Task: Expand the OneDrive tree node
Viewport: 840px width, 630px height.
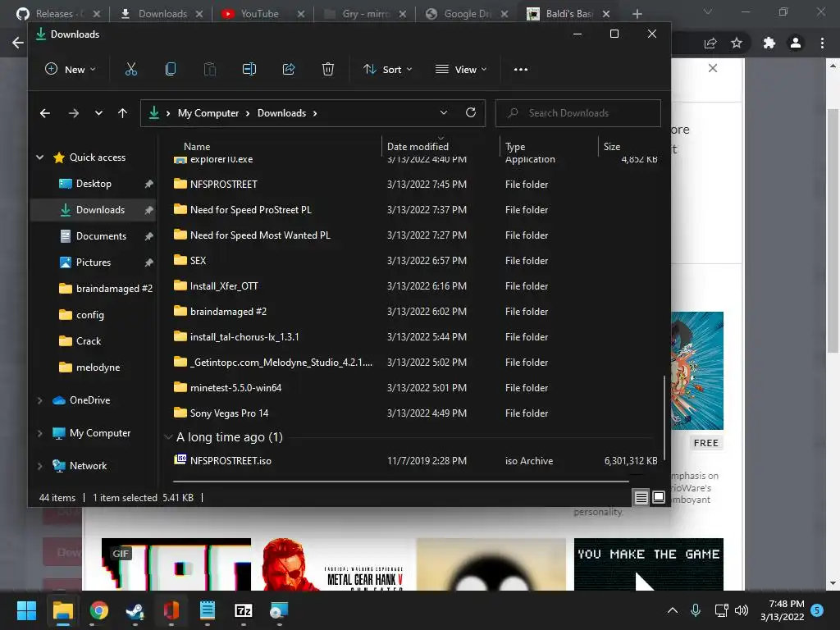Action: 39,400
